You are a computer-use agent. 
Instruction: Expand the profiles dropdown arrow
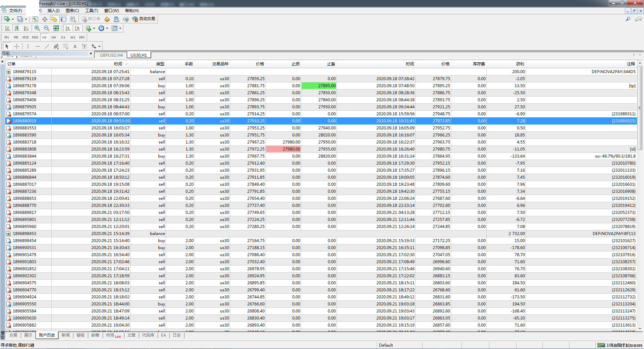26,19
